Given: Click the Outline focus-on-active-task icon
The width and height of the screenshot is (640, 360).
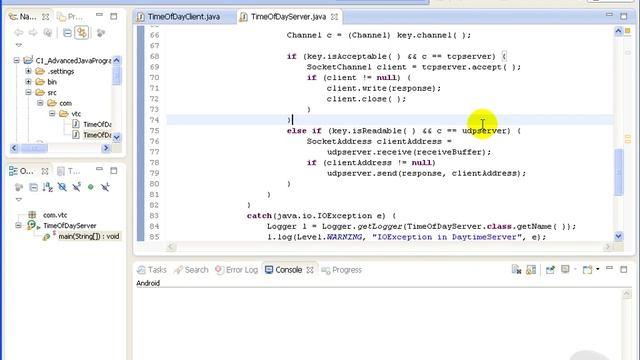Looking at the screenshot, I should (x=19, y=187).
